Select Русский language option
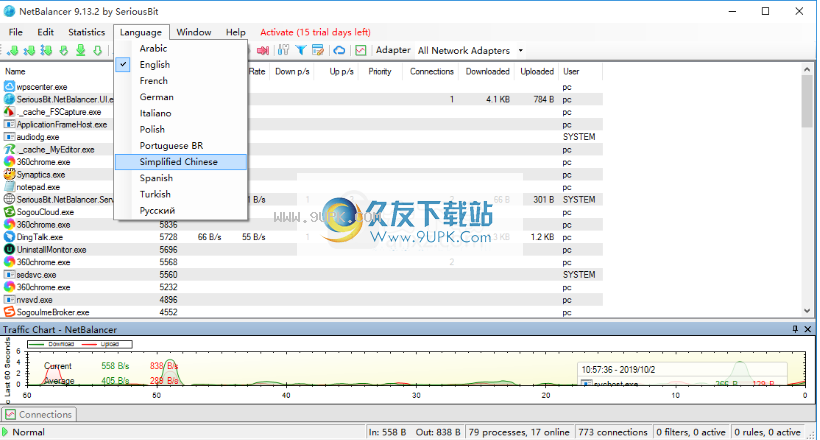 (180, 210)
